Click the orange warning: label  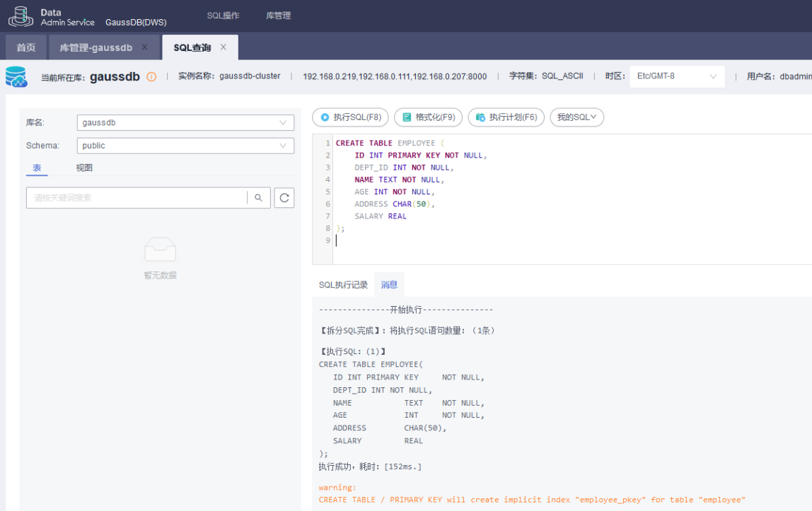[337, 487]
